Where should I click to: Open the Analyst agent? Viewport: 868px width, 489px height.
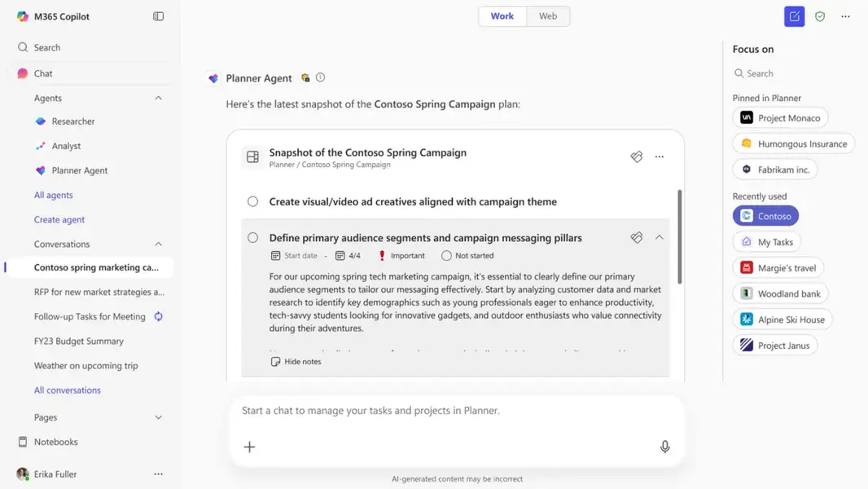(66, 146)
